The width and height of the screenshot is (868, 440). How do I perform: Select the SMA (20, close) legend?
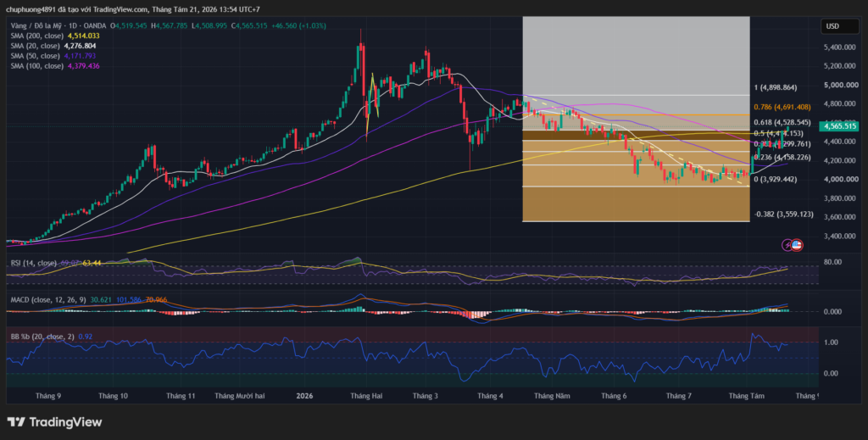click(x=36, y=46)
